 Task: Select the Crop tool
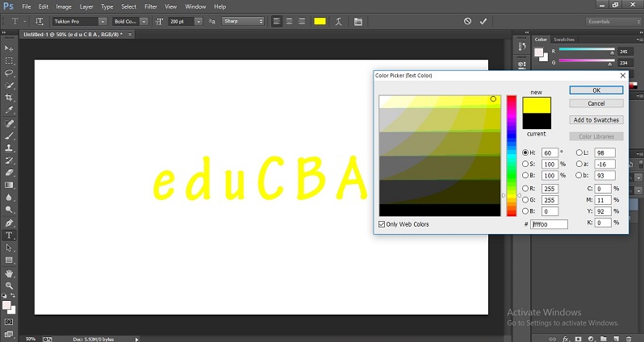[9, 98]
